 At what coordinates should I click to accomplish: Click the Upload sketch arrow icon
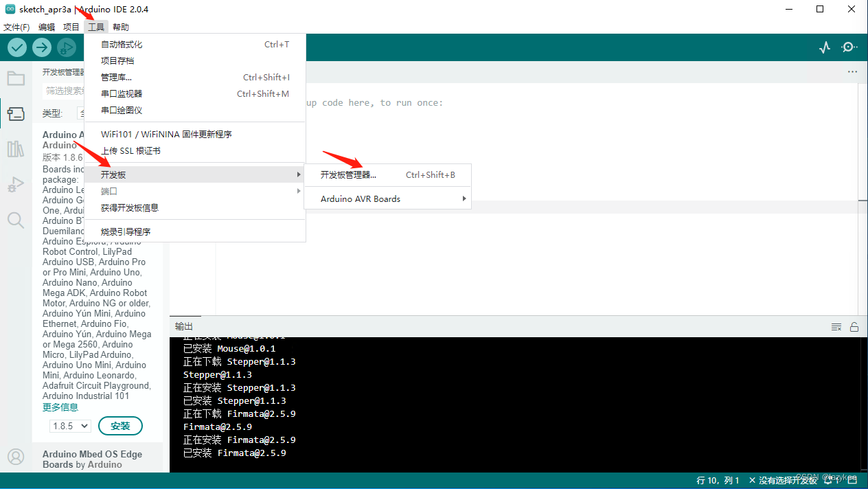coord(41,47)
